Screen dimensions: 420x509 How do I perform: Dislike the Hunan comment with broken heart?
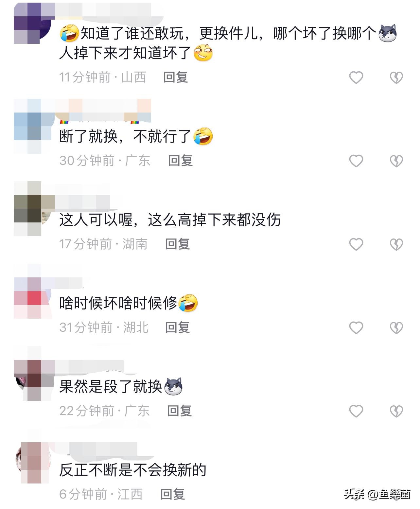(x=396, y=244)
